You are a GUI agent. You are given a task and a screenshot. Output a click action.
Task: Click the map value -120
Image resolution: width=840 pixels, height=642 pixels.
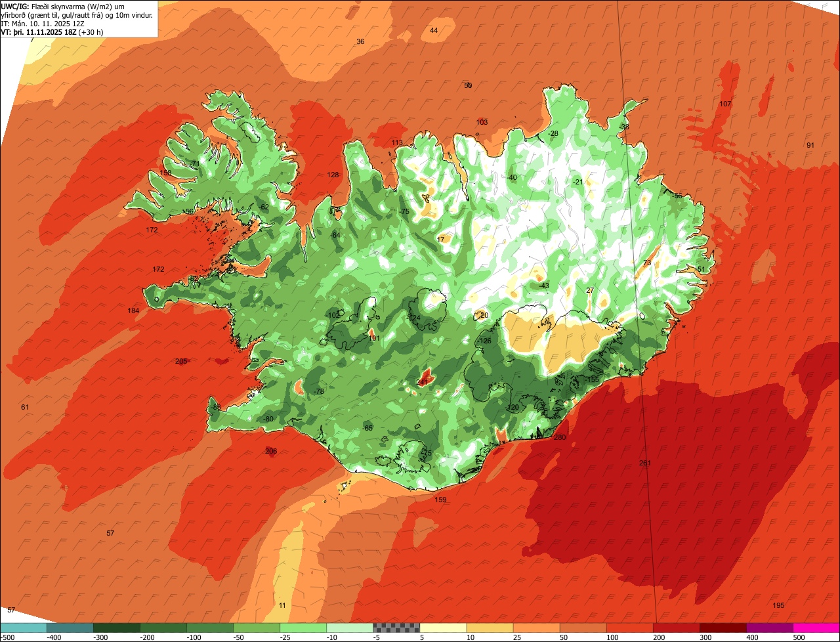[513, 408]
